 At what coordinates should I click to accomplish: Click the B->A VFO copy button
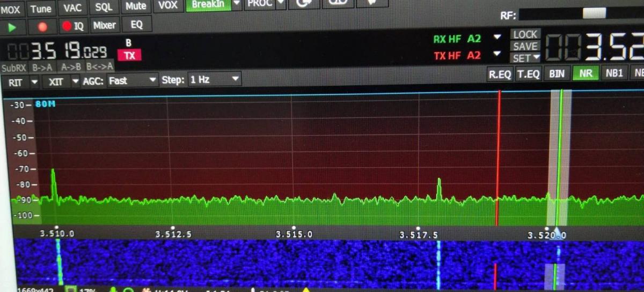42,67
